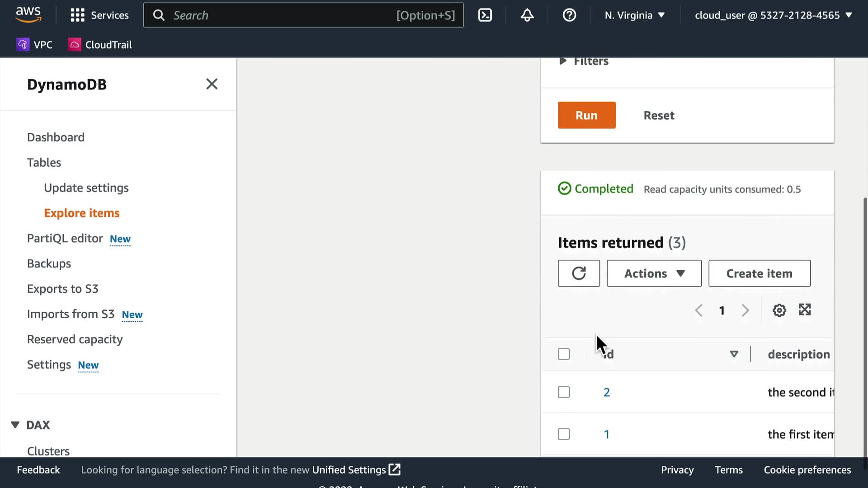Check the box for item 2

click(564, 392)
